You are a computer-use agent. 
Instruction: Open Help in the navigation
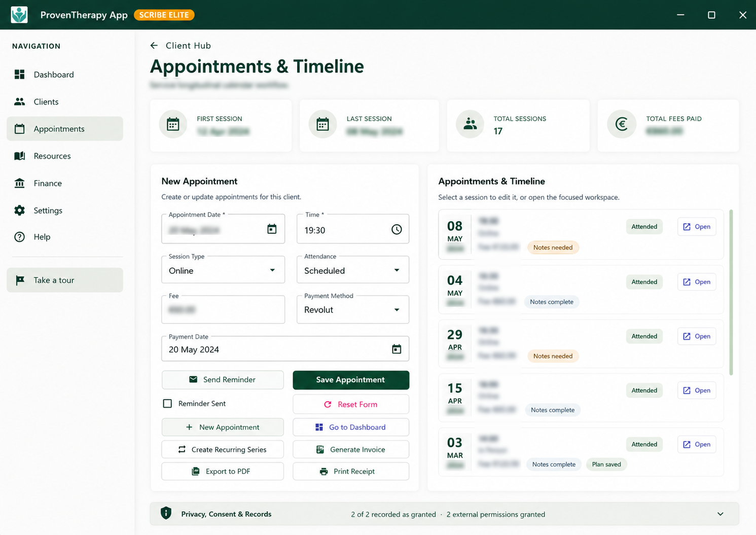(65, 237)
